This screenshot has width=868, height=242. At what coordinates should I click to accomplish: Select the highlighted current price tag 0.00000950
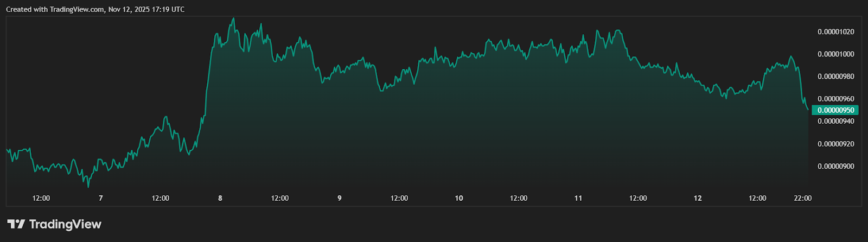835,110
